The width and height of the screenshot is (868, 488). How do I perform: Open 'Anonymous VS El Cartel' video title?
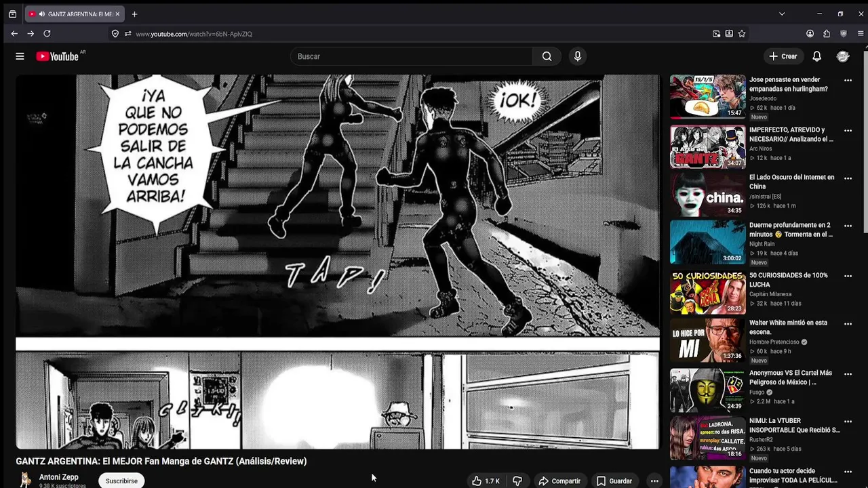tap(791, 378)
